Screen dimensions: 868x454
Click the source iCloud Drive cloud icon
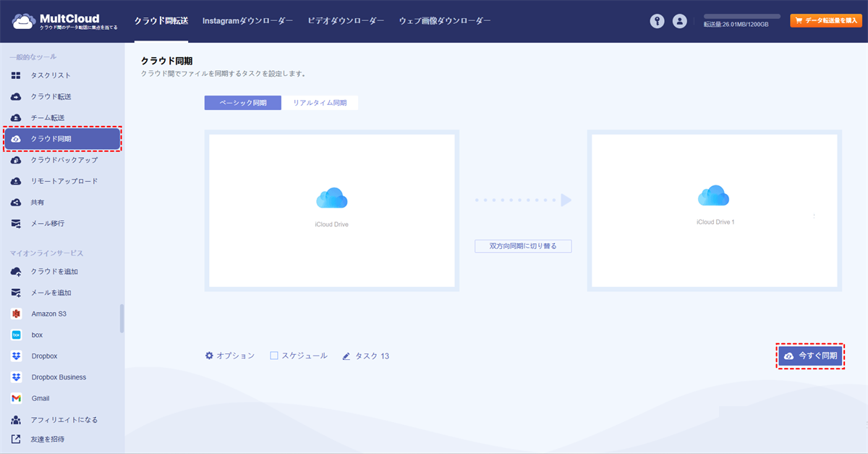pyautogui.click(x=332, y=198)
